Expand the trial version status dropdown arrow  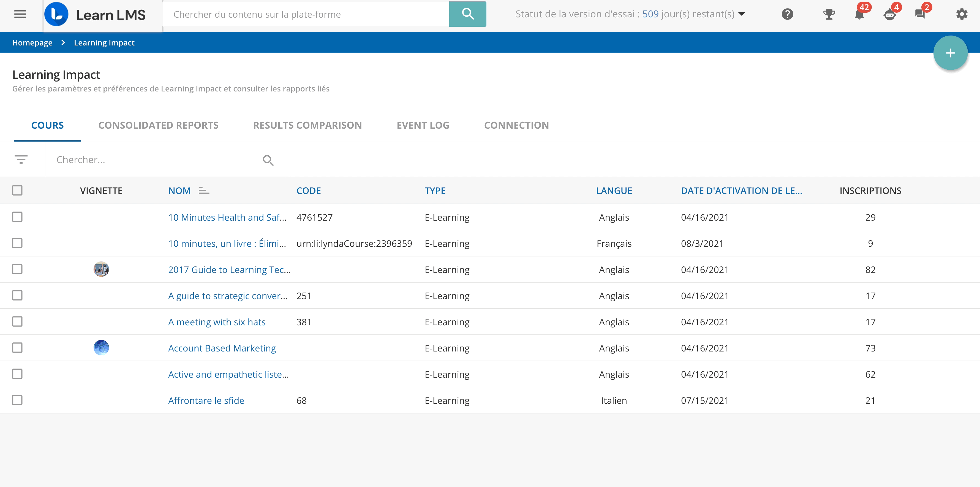coord(741,15)
